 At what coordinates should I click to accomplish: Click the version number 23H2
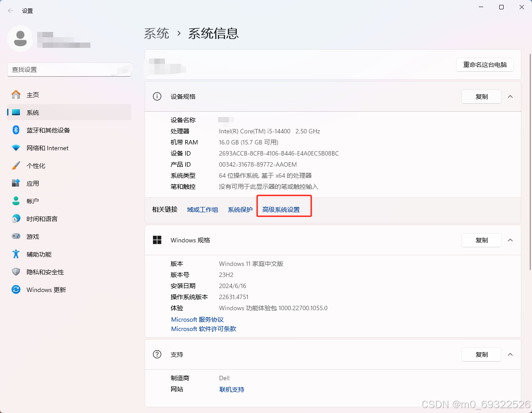pos(226,275)
